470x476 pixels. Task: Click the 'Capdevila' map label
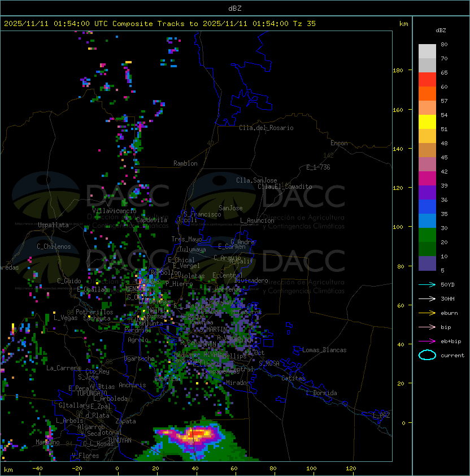click(x=151, y=220)
